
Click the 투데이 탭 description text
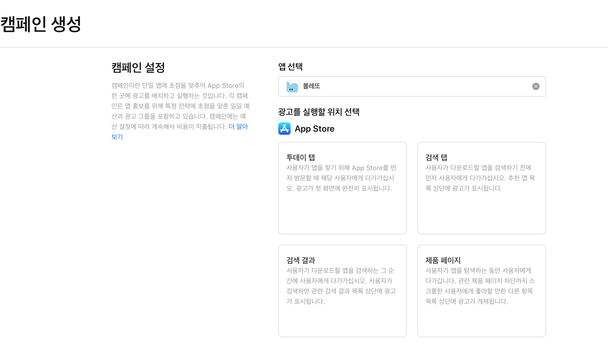341,178
